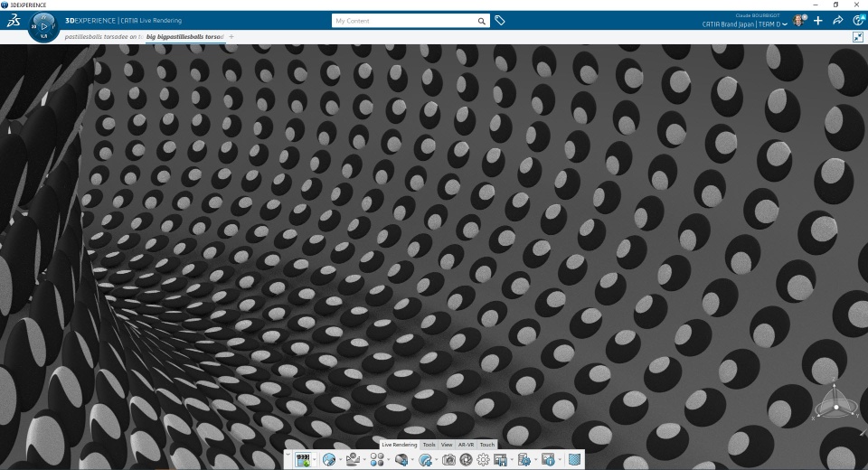Click the add light icon
868x470 pixels.
[x=401, y=459]
